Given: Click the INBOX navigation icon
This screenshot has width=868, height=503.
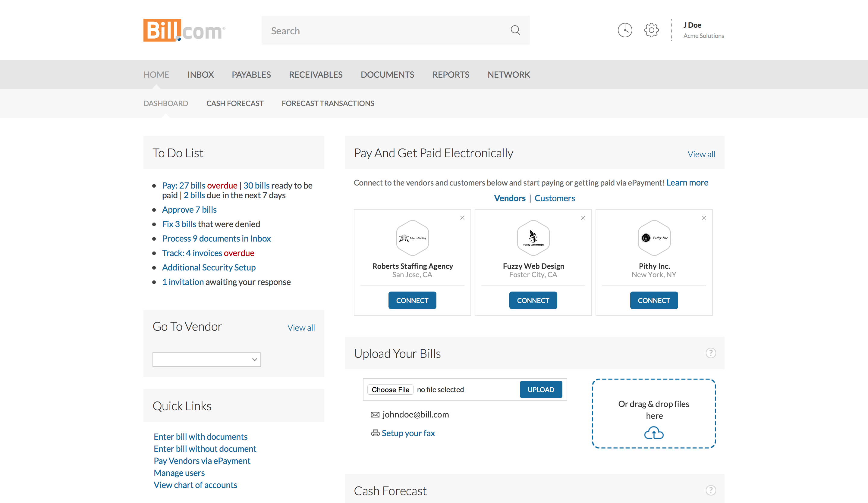Looking at the screenshot, I should 201,74.
